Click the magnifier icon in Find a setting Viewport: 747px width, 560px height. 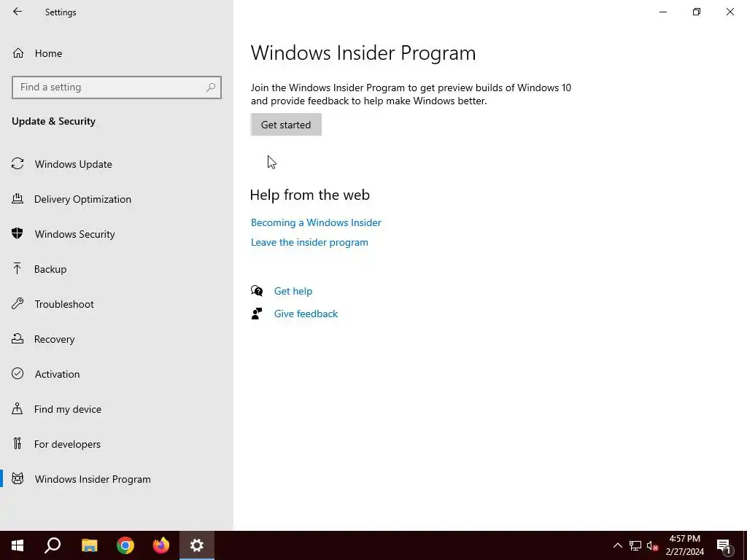pyautogui.click(x=211, y=87)
